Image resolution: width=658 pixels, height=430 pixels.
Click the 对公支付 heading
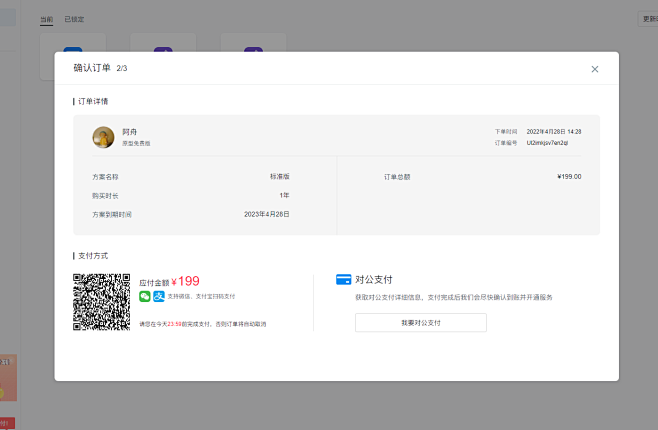tap(374, 280)
